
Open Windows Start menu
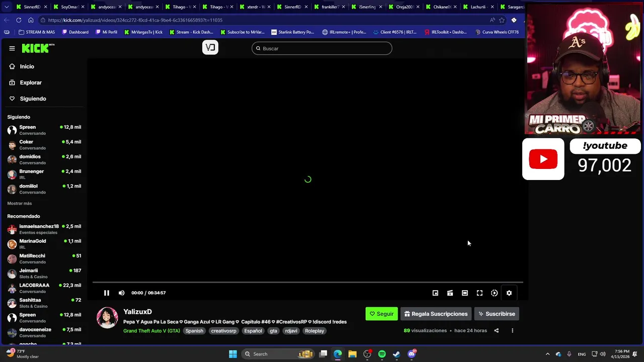pyautogui.click(x=233, y=354)
